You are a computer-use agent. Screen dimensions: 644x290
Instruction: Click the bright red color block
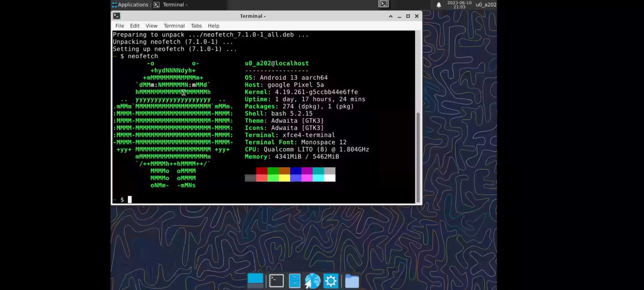point(262,178)
